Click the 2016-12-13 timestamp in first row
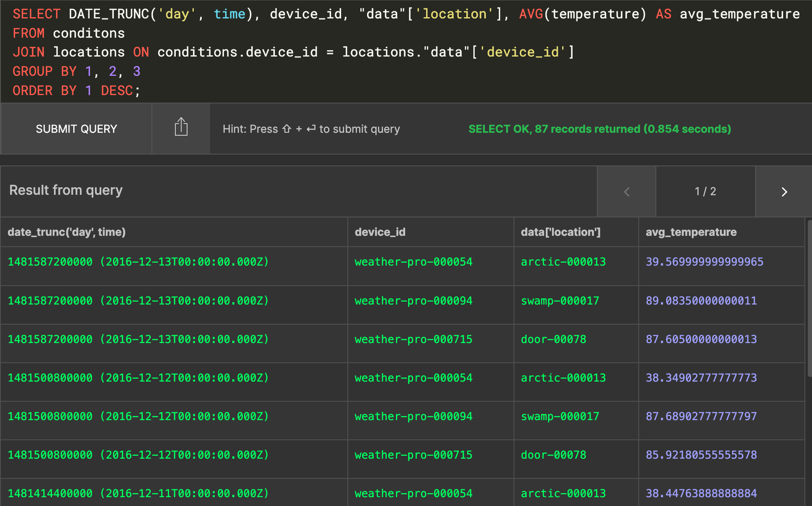The height and width of the screenshot is (506, 812). [x=138, y=261]
